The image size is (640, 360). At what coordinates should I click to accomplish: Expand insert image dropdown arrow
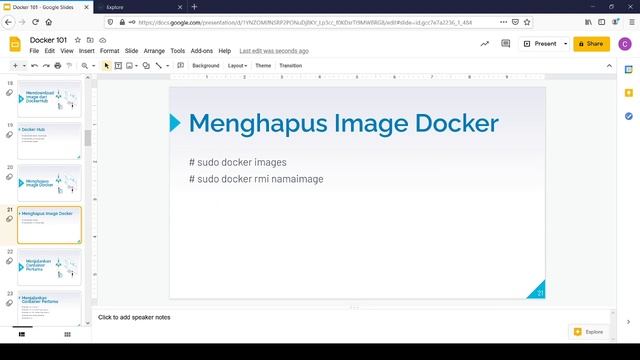tap(136, 66)
